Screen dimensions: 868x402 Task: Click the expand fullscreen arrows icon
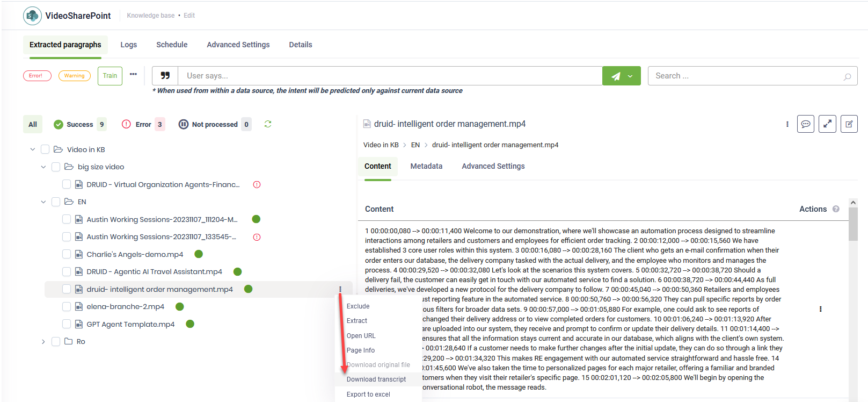pyautogui.click(x=827, y=124)
